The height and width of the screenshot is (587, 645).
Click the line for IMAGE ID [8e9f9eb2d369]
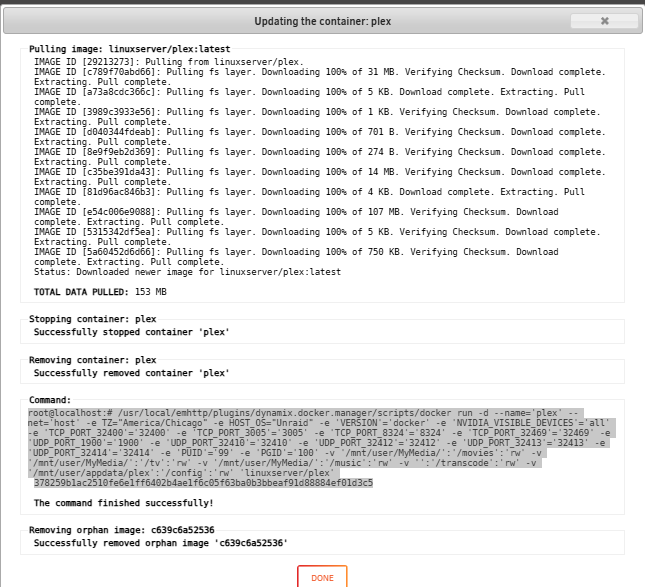[x=320, y=157]
